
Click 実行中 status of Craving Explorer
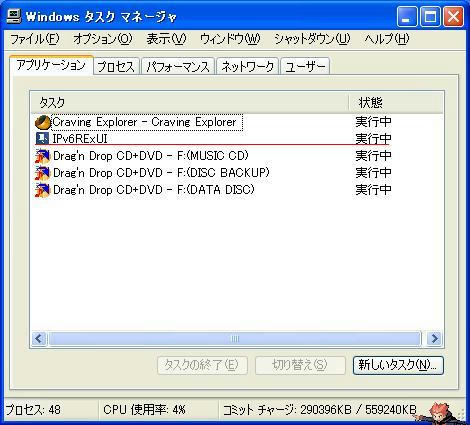click(x=373, y=122)
